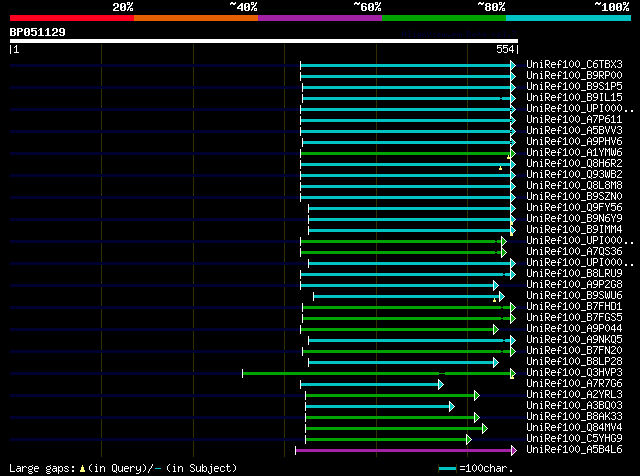Click the UniRef100_B9SWU6 subject label
Image resolution: width=640 pixels, height=476 pixels.
[x=574, y=296]
